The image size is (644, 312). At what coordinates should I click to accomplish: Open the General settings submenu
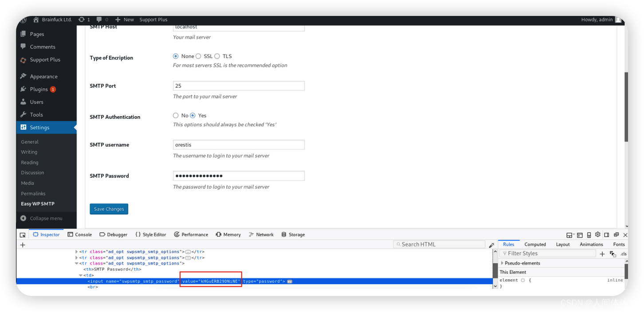click(30, 142)
